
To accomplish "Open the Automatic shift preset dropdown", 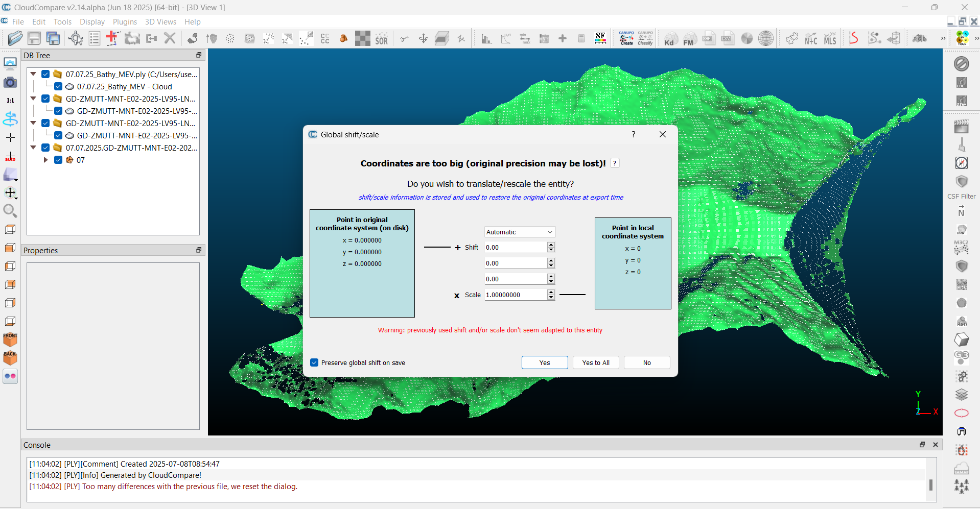I will (520, 232).
